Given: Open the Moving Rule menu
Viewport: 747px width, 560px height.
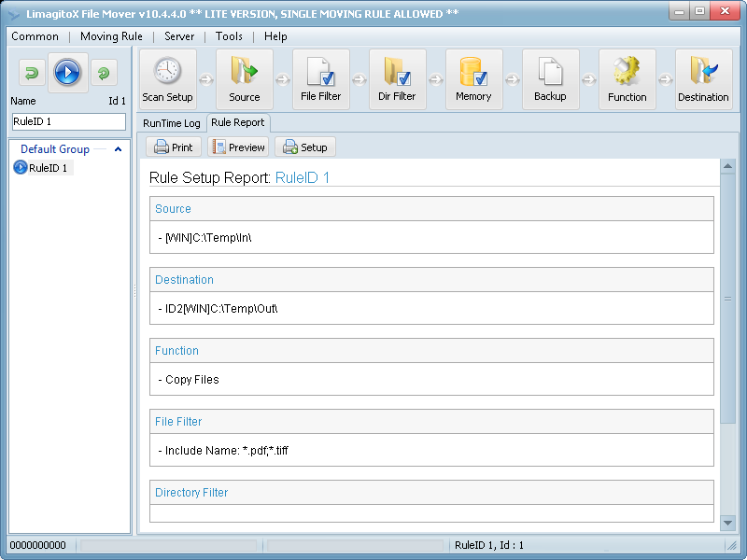Looking at the screenshot, I should tap(111, 36).
